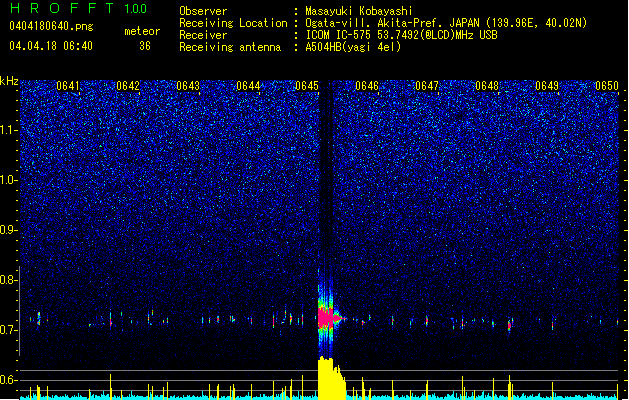Click the kHz axis unit label
The height and width of the screenshot is (400, 629).
tap(9, 82)
